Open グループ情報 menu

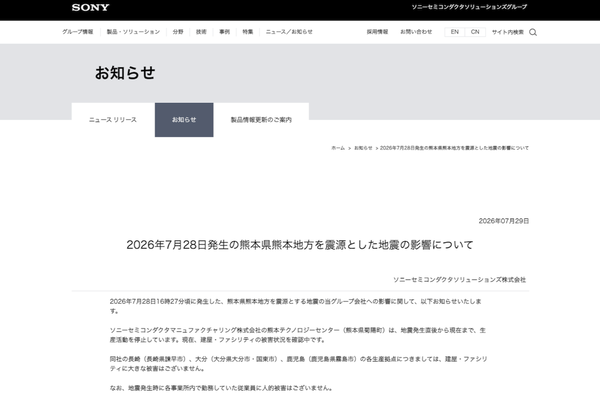coord(78,32)
